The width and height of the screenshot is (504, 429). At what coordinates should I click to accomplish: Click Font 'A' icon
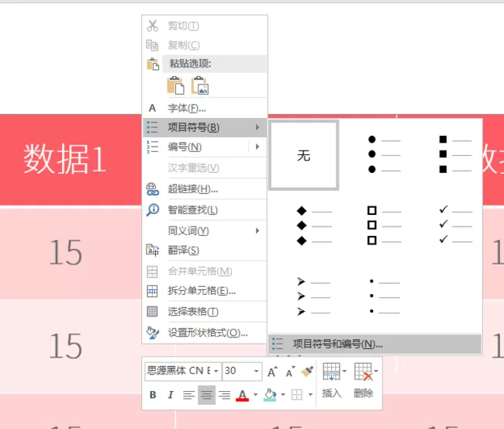pos(152,108)
